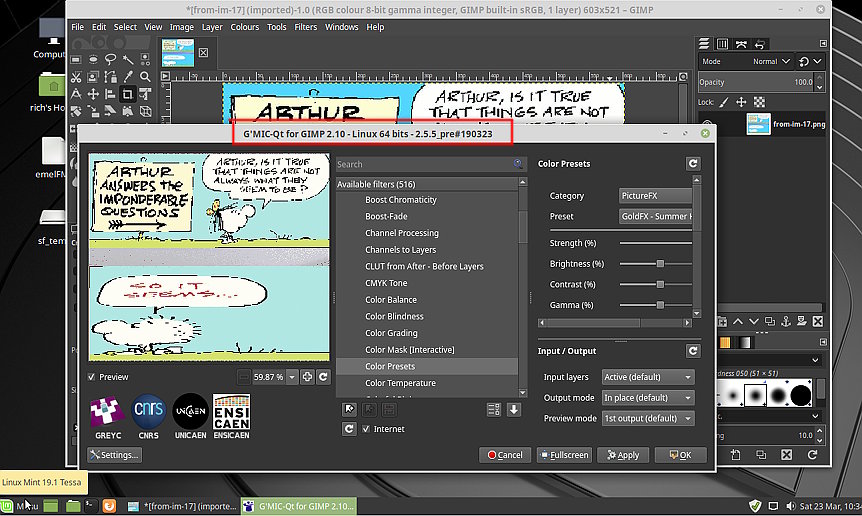Switch to the Paths tab in GIMP dock
This screenshot has height=516, width=862.
(741, 44)
